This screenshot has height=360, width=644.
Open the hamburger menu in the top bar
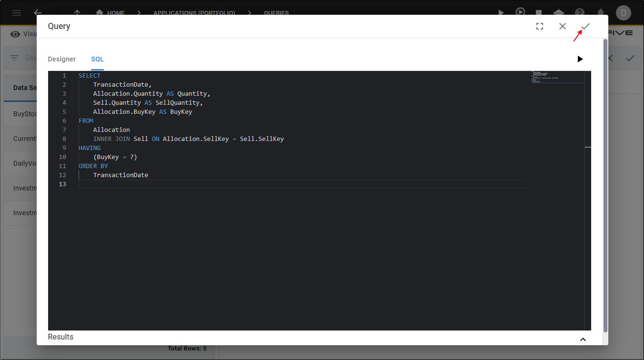(x=17, y=13)
